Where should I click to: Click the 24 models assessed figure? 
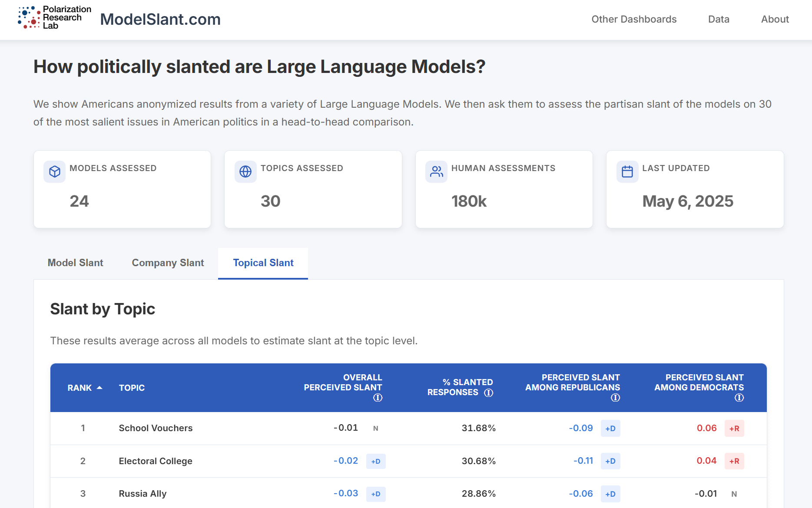coord(79,201)
